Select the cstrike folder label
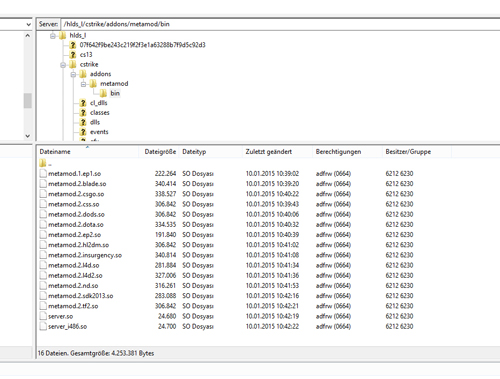This screenshot has width=500, height=379. 89,64
